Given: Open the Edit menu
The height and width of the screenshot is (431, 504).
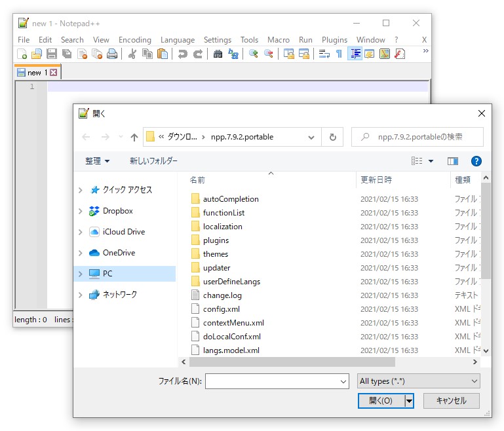Looking at the screenshot, I should tap(45, 40).
